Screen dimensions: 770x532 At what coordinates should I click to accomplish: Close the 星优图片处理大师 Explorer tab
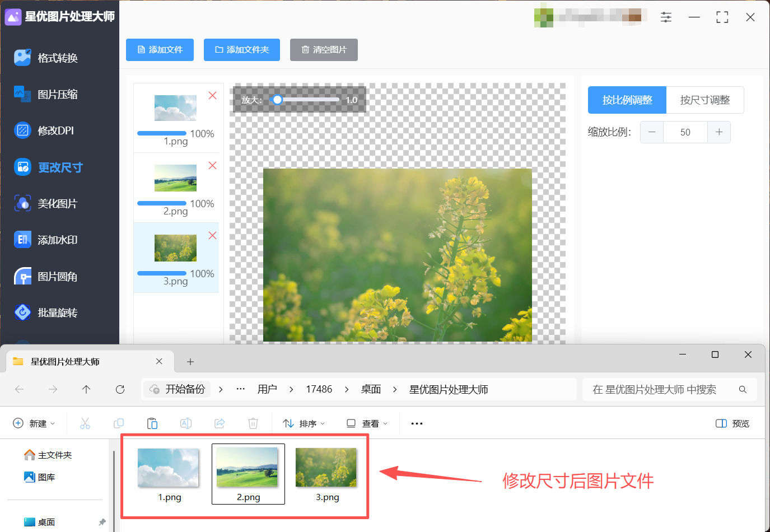(x=159, y=361)
